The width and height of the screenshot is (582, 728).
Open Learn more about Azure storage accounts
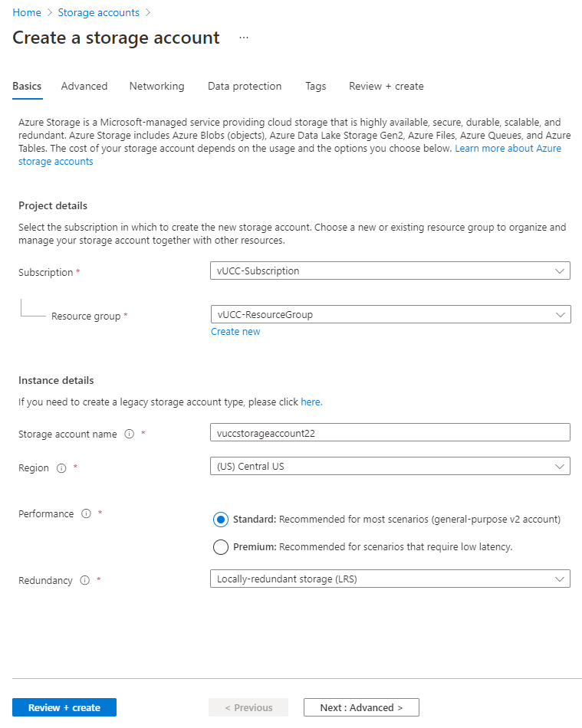pyautogui.click(x=508, y=148)
